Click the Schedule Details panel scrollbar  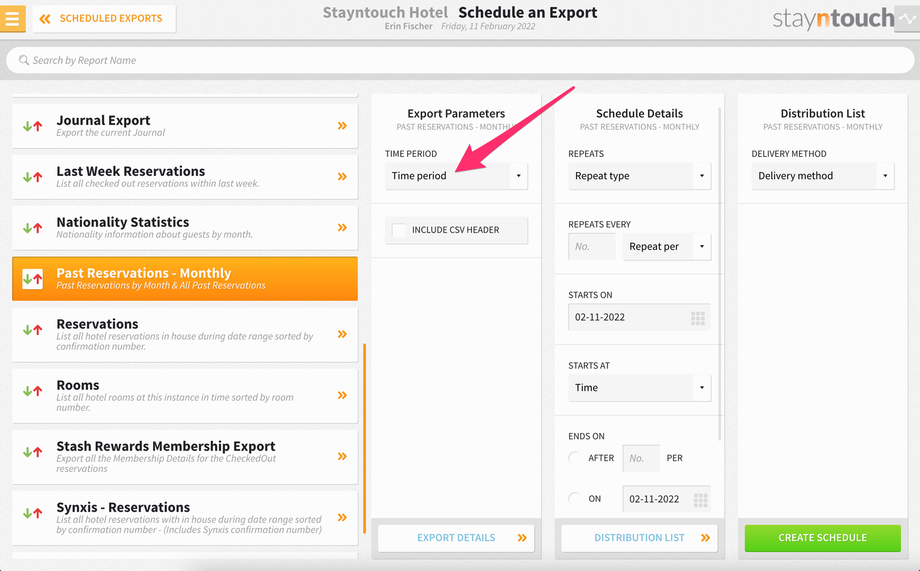point(719,273)
